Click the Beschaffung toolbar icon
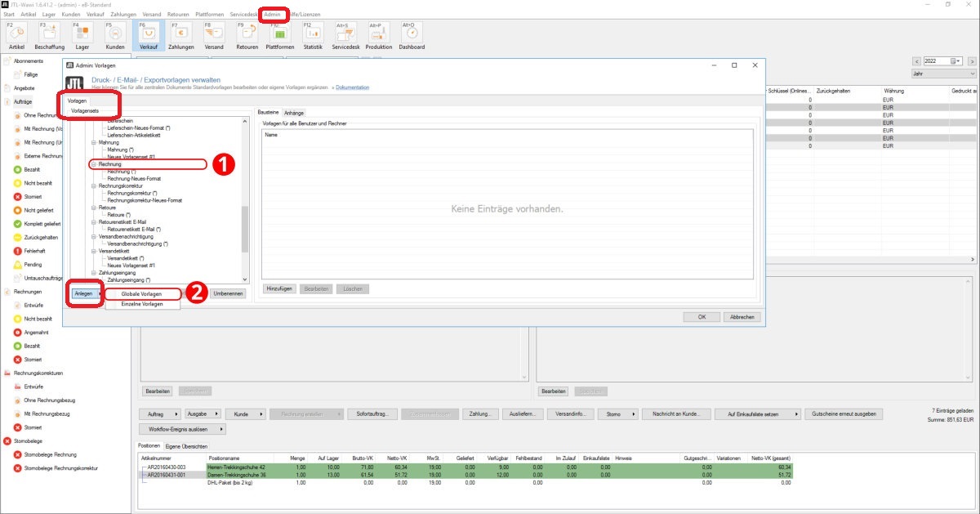This screenshot has width=980, height=514. [x=49, y=36]
